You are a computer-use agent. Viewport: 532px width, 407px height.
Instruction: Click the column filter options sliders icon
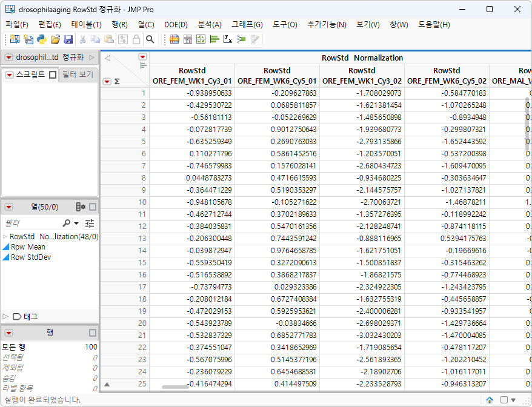(90, 223)
